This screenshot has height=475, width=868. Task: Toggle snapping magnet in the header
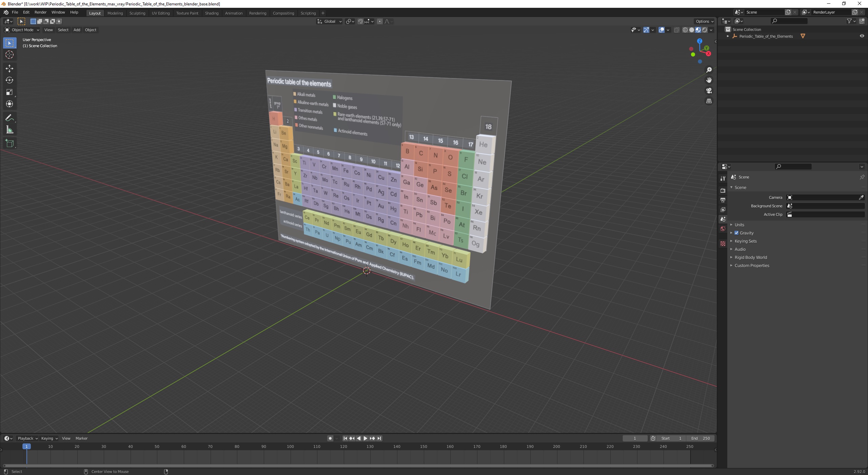click(x=360, y=21)
